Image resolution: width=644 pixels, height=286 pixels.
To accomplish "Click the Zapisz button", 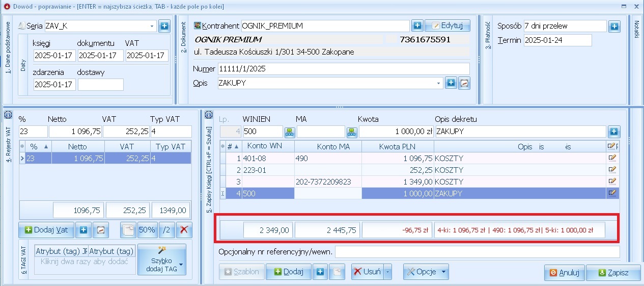I will [x=612, y=273].
